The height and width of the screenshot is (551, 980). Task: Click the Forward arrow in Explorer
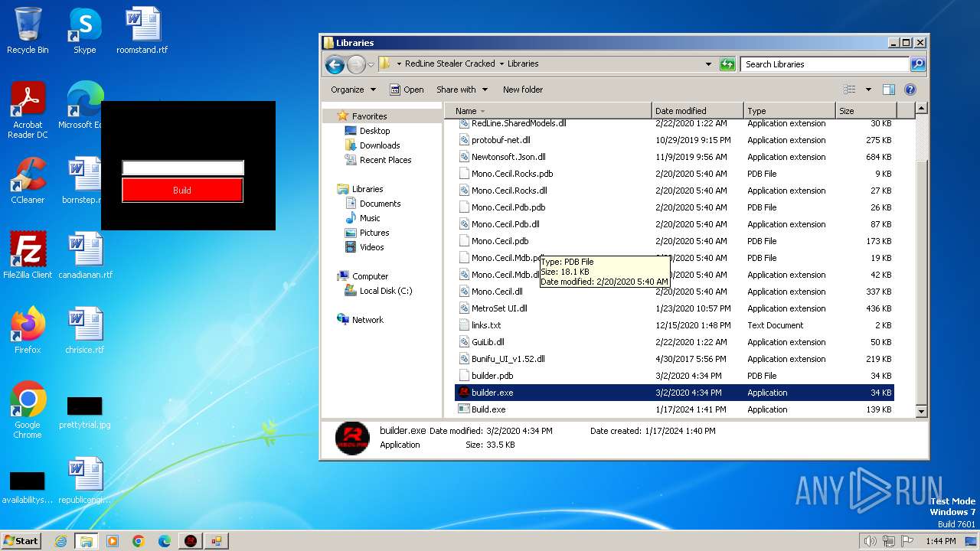(356, 64)
